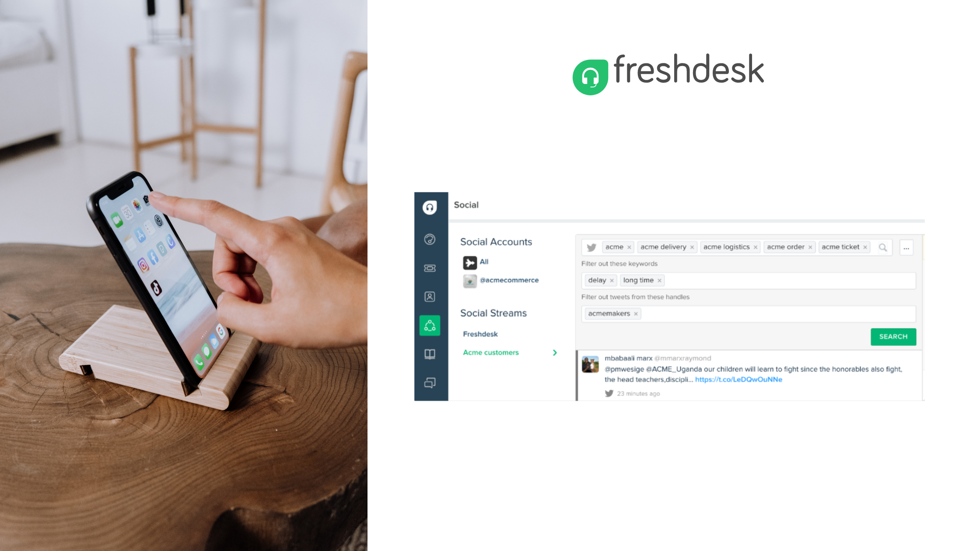Remove the 'delay' keyword filter tag
Image resolution: width=980 pixels, height=551 pixels.
coord(611,280)
